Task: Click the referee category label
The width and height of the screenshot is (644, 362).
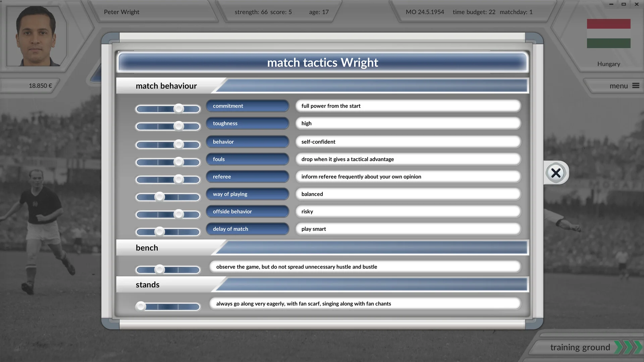Action: 248,176
